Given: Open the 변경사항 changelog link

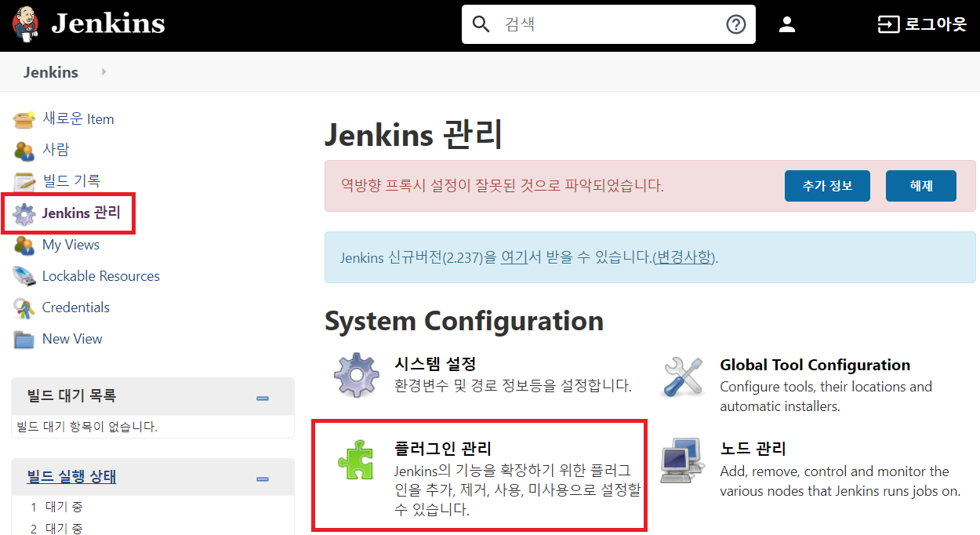Looking at the screenshot, I should 684,257.
